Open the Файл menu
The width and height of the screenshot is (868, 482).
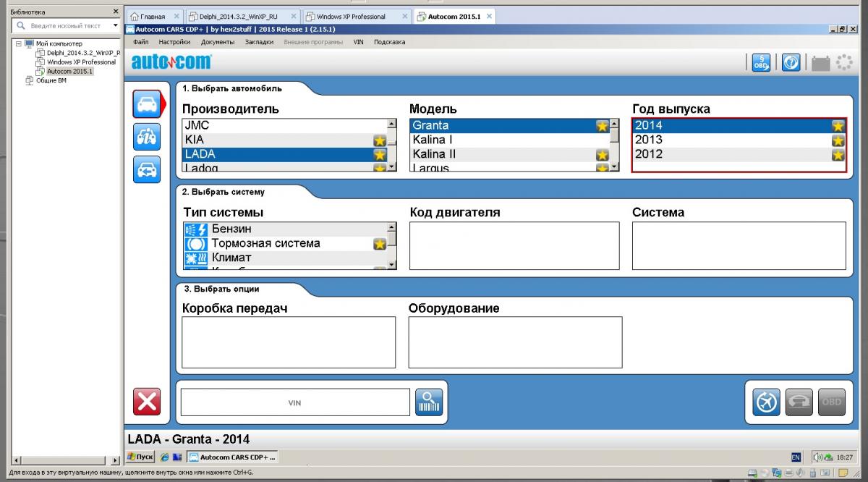click(141, 42)
